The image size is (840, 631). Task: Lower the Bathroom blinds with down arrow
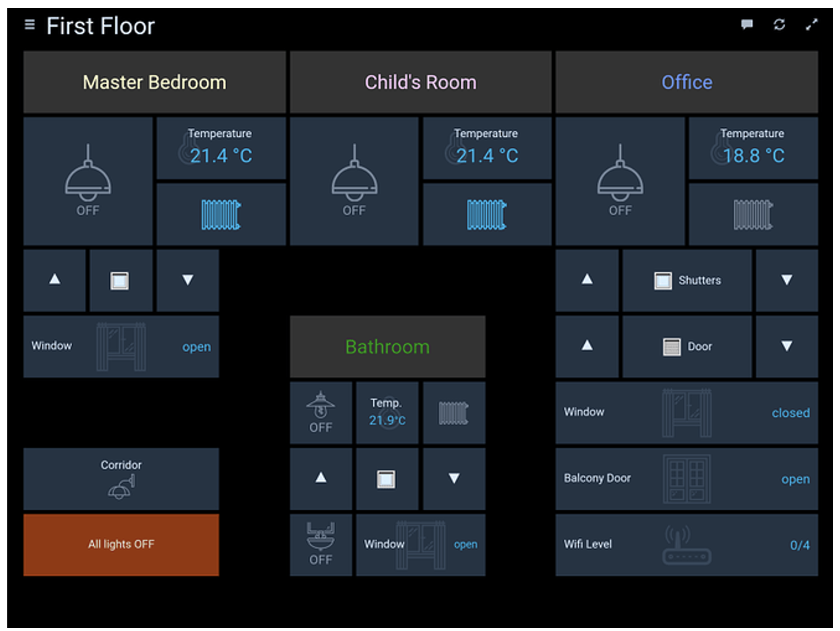click(x=453, y=478)
